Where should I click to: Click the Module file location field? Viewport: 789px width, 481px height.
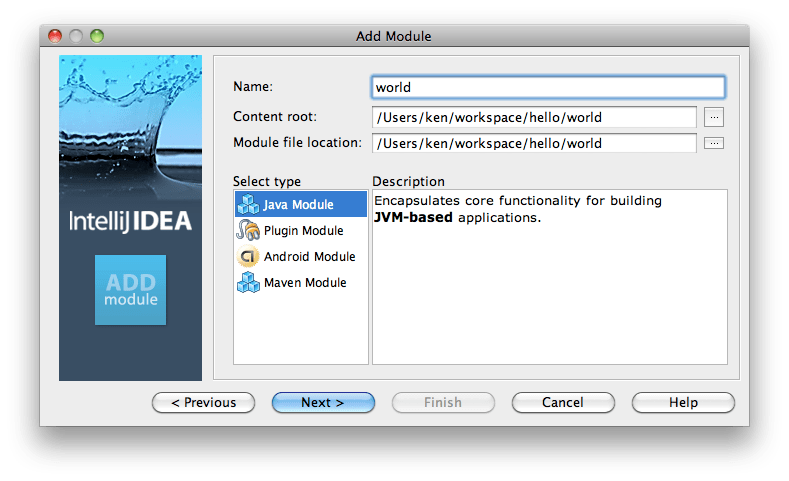click(534, 143)
